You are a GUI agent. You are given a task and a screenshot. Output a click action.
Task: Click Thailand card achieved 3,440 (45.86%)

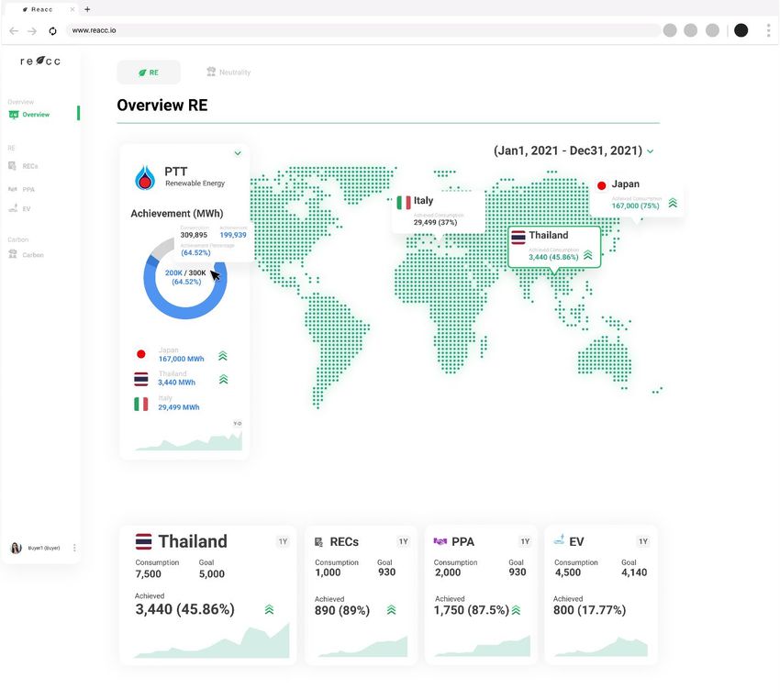coord(184,609)
